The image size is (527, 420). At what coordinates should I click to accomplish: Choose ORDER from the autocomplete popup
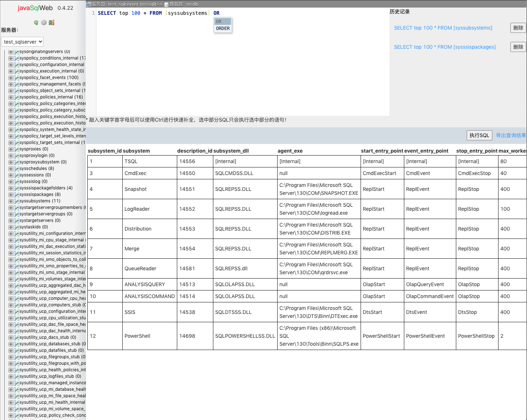click(x=223, y=29)
